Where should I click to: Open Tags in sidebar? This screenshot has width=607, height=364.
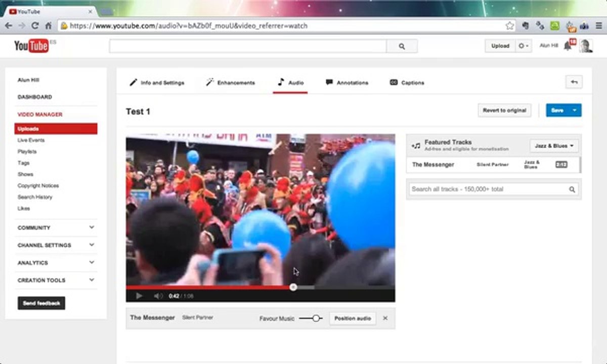[23, 163]
